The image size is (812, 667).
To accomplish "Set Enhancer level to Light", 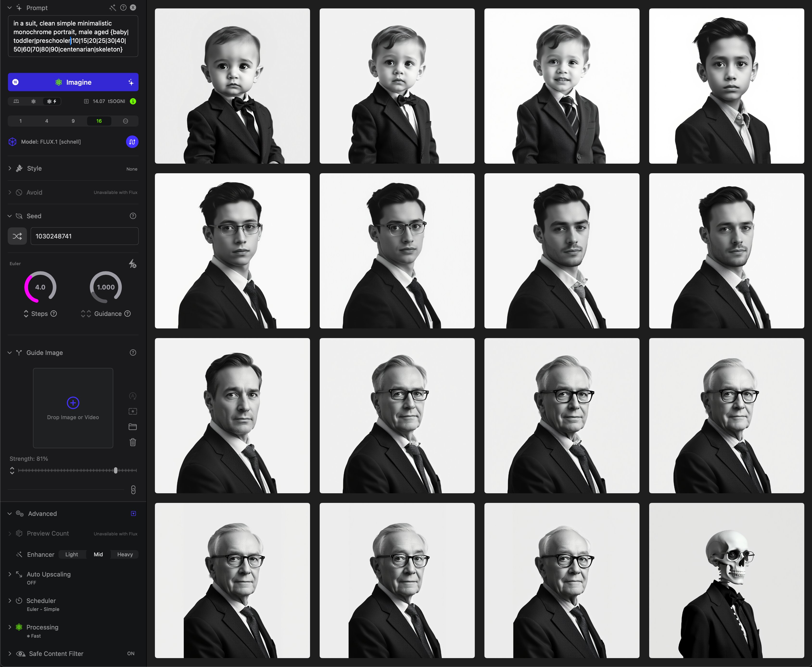I will click(x=71, y=554).
